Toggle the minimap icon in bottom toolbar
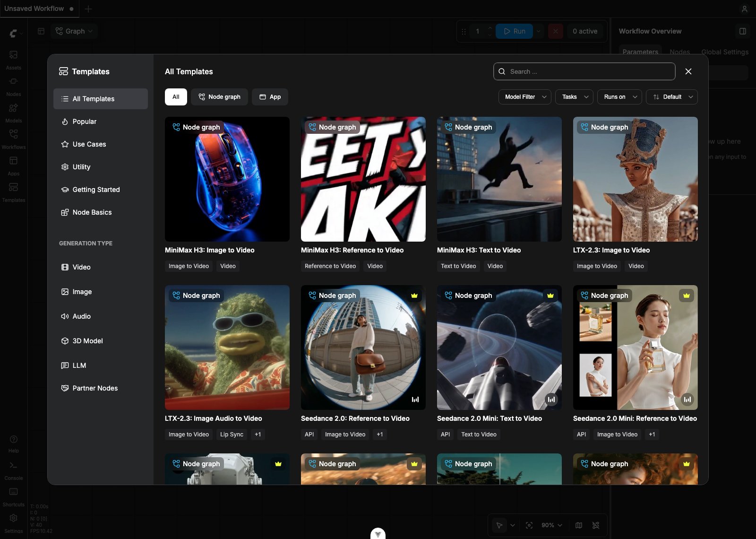 (579, 525)
